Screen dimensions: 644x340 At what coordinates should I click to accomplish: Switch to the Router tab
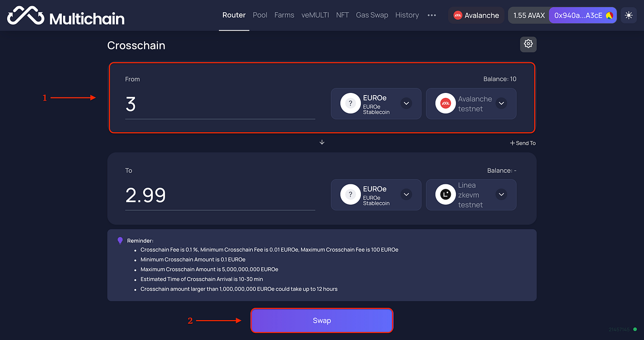[234, 15]
